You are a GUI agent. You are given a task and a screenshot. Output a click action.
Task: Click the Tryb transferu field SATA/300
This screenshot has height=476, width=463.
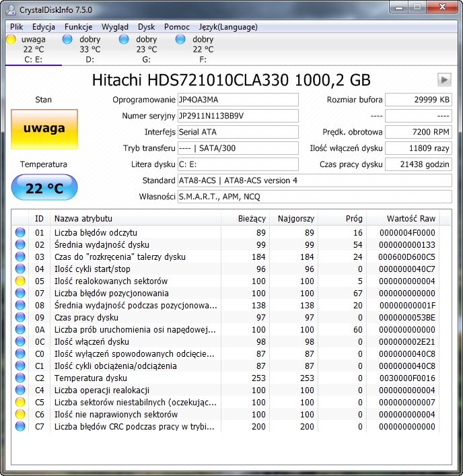pos(238,148)
